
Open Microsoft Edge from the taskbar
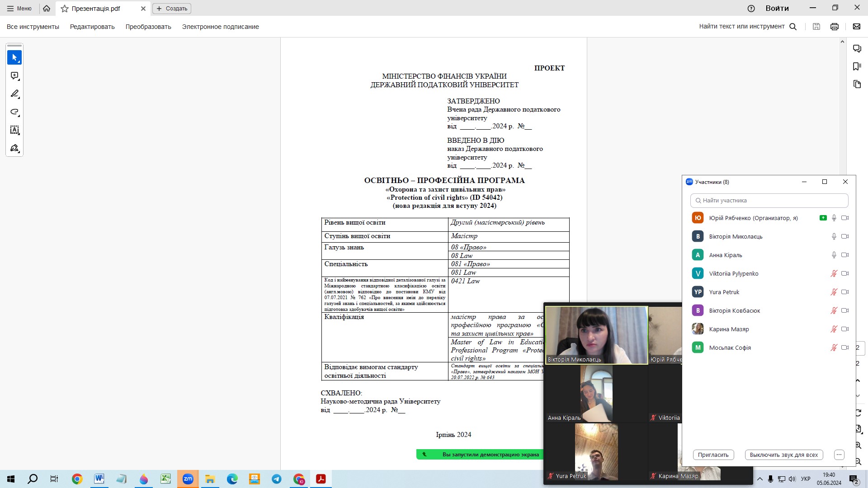(232, 479)
